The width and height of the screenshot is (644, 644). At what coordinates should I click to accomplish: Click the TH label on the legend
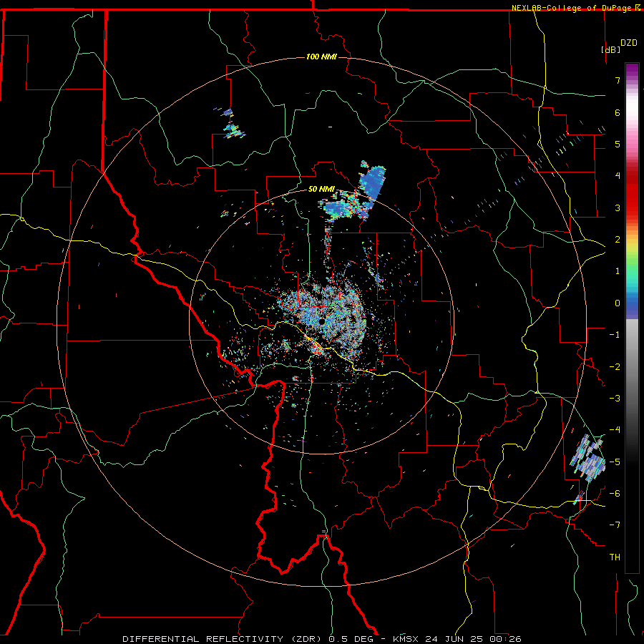coord(615,557)
